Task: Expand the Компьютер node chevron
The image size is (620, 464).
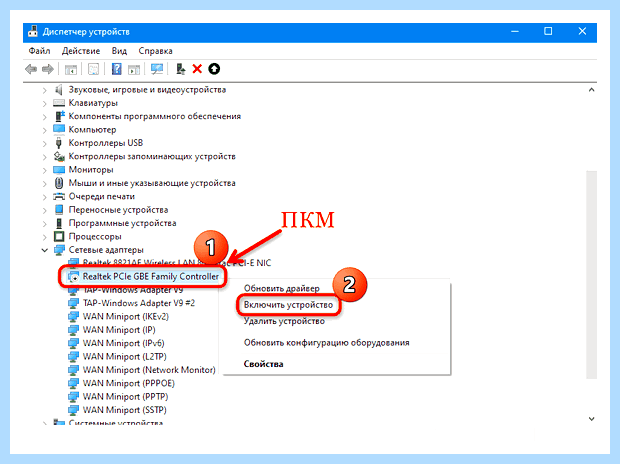Action: [45, 130]
